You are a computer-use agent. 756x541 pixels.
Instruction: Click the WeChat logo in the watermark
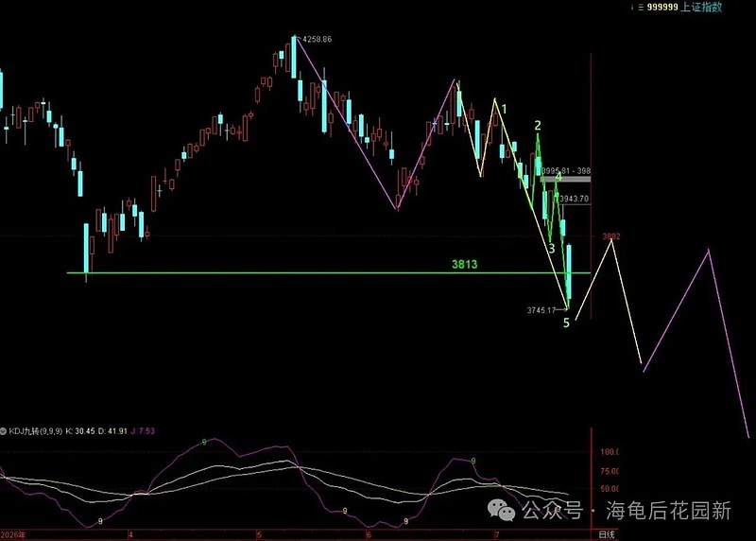point(502,510)
